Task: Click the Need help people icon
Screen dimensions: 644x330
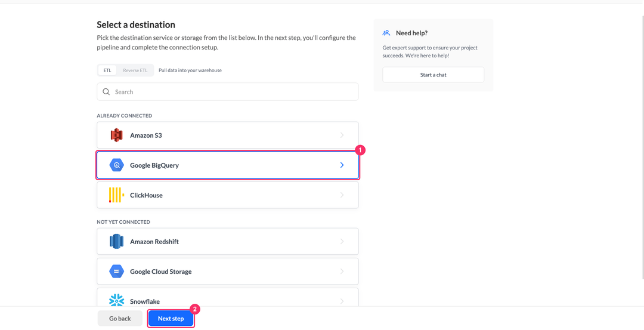Action: tap(386, 33)
